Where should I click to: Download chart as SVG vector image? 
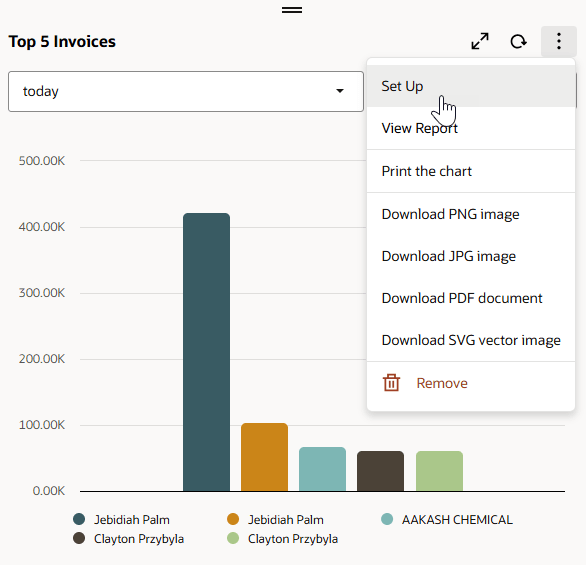471,340
